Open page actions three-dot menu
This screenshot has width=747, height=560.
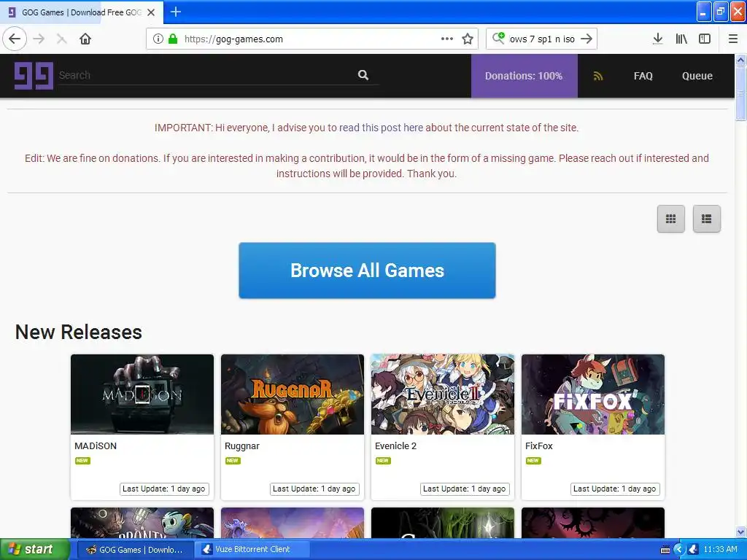(x=447, y=39)
